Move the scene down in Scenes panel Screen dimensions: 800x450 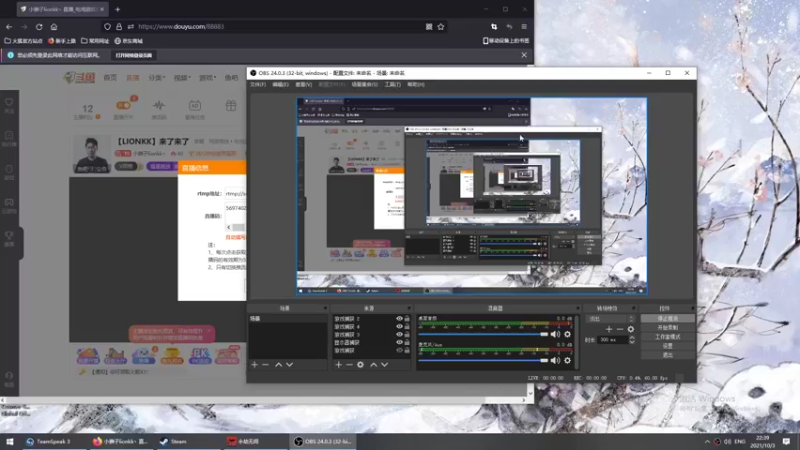[x=289, y=365]
